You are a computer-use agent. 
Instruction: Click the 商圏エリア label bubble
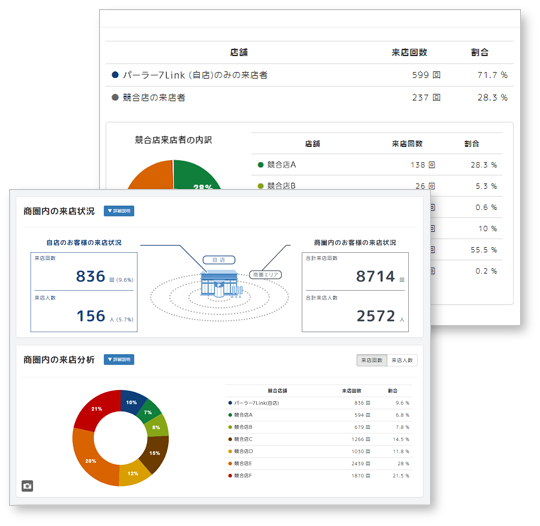point(266,275)
